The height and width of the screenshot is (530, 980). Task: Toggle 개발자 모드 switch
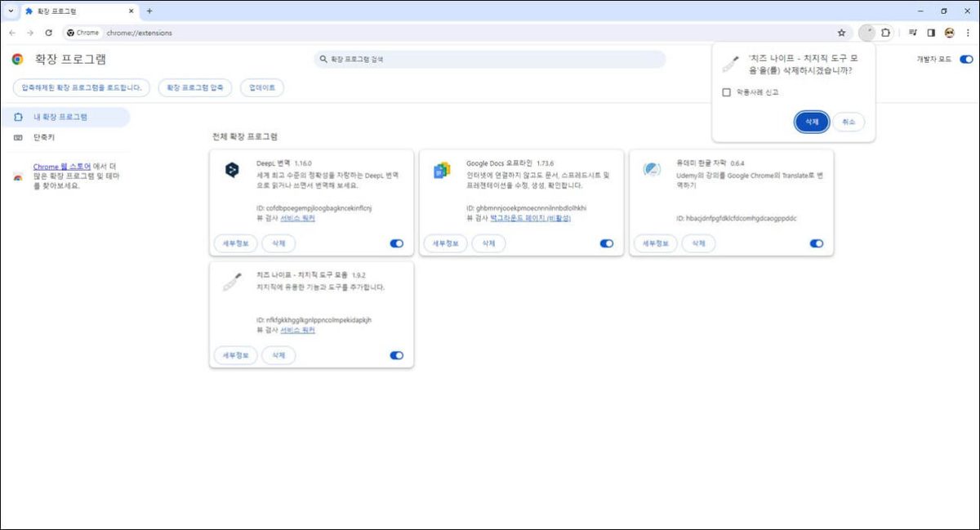pos(967,60)
